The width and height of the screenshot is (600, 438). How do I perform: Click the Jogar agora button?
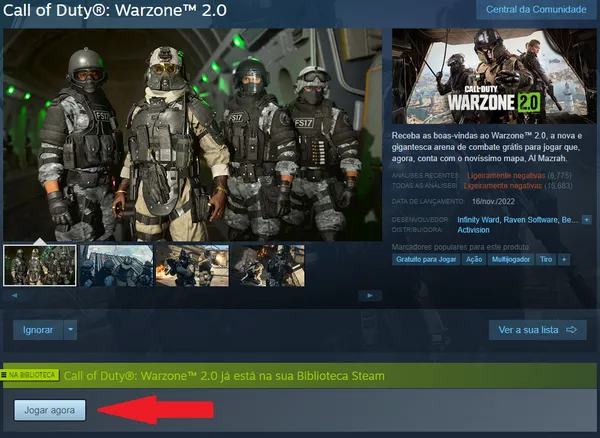[x=50, y=409]
